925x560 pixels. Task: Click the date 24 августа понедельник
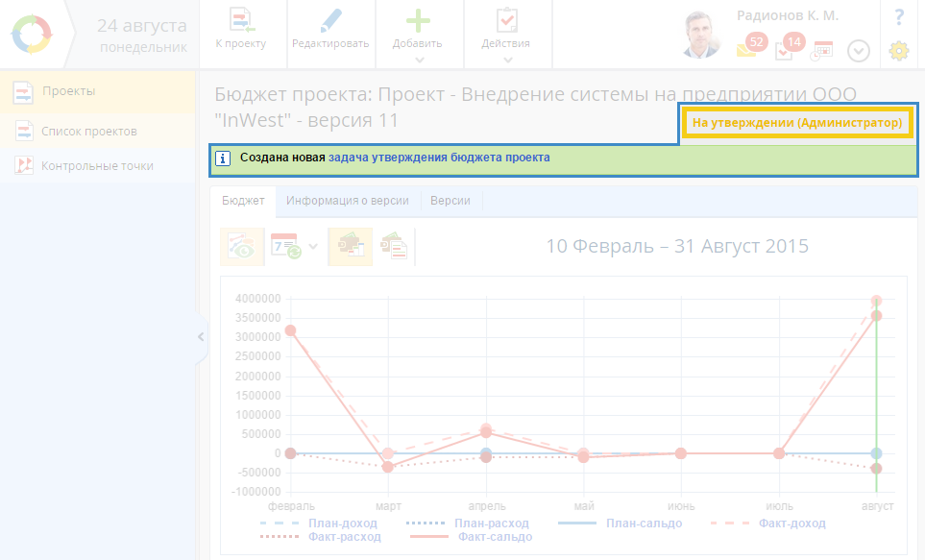(142, 35)
